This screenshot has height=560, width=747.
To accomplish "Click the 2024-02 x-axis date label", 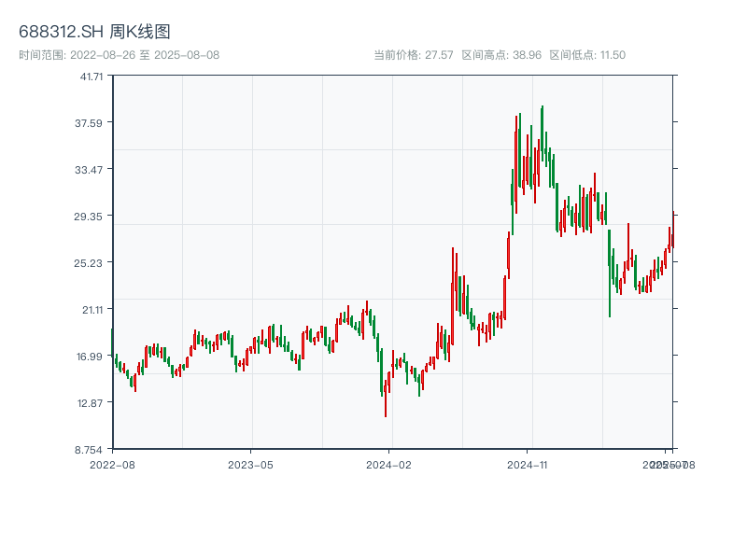I will [389, 464].
